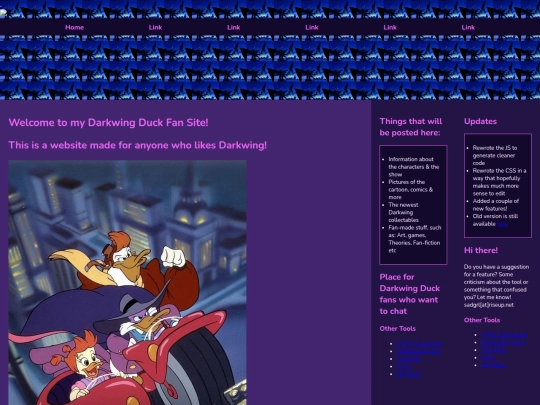
Task: Open Fonts link under Hi there! section
Action: [487, 357]
